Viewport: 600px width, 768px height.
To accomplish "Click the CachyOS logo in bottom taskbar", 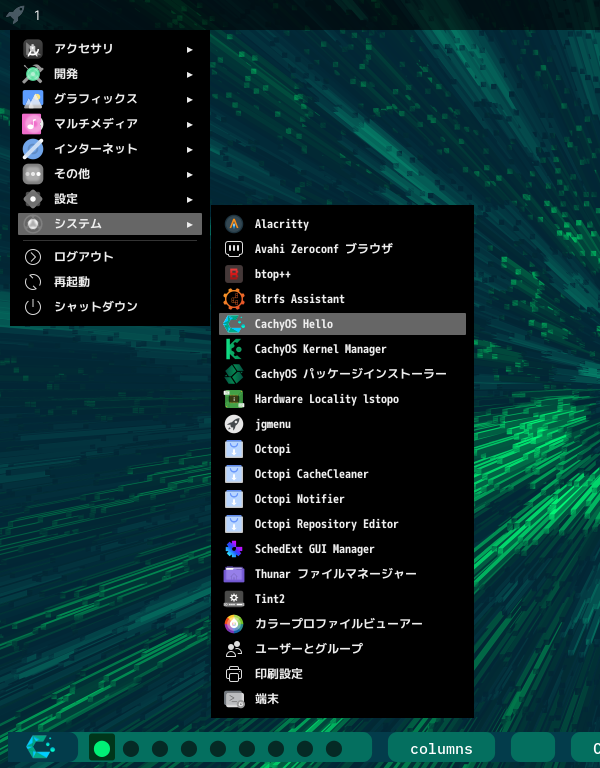I will [x=41, y=748].
